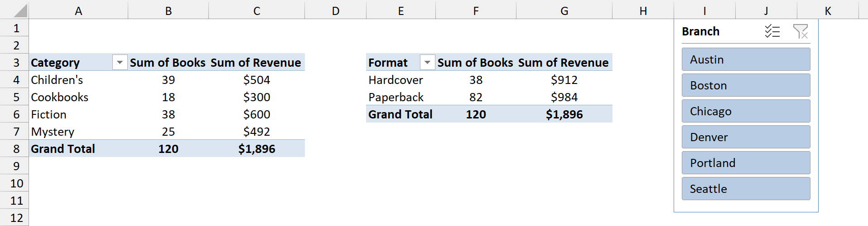Select column C header
868x226 pixels.
pyautogui.click(x=257, y=10)
